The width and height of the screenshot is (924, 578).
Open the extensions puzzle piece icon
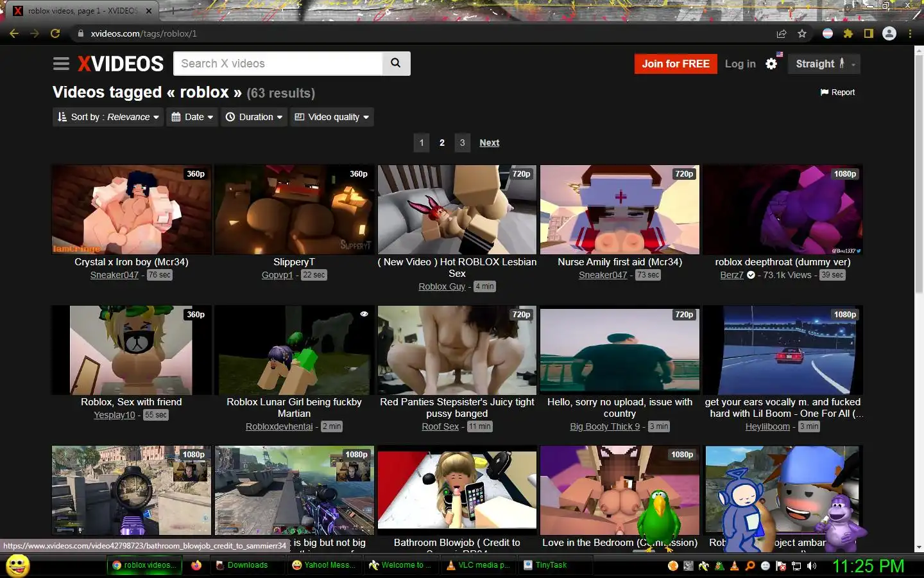coord(848,33)
